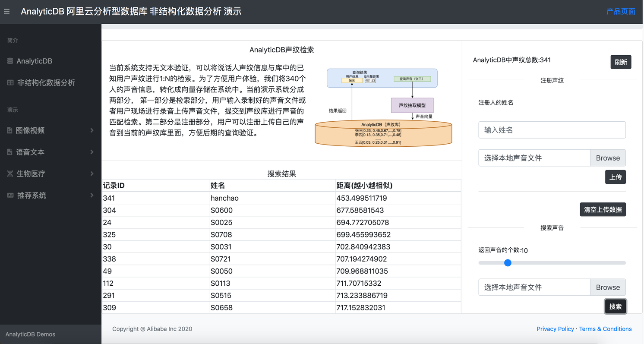The width and height of the screenshot is (644, 344).
Task: Focus the 输入姓名 name input field
Action: (552, 130)
